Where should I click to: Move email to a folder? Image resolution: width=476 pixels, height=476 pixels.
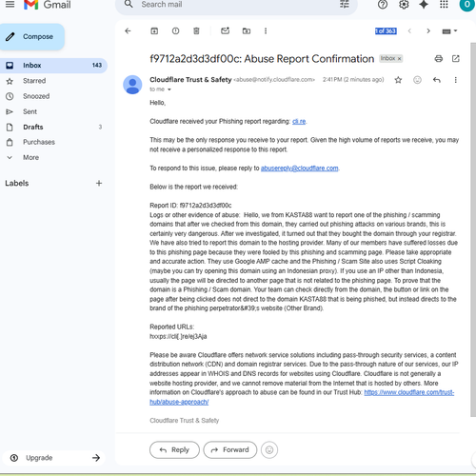247,30
